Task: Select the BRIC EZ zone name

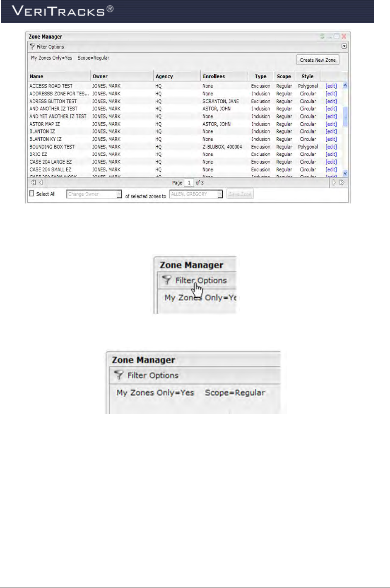Action: pyautogui.click(x=38, y=154)
